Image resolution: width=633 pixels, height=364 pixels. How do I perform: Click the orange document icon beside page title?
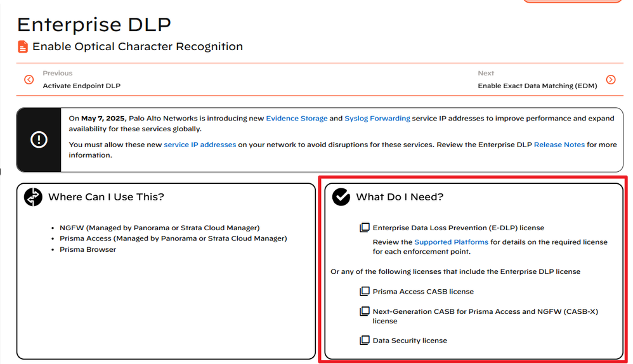(23, 47)
